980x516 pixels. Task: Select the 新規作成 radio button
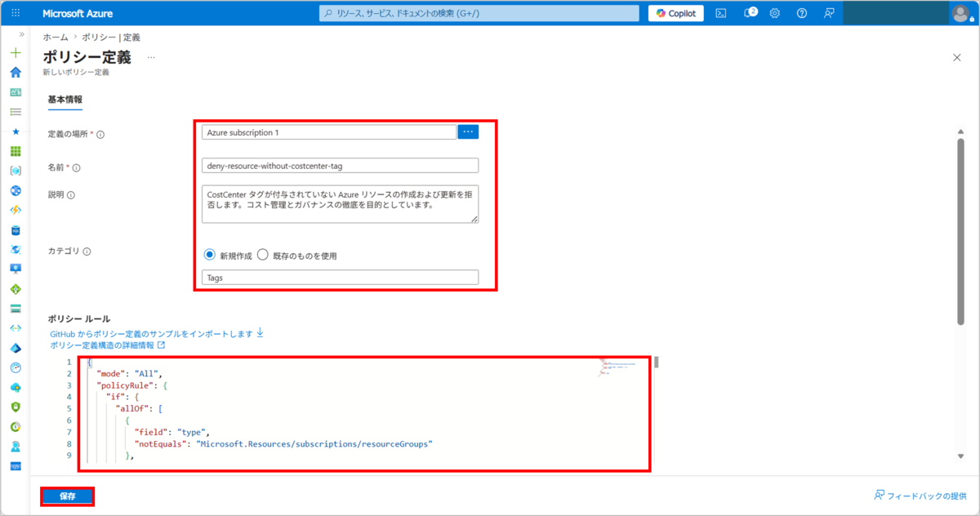coord(210,255)
